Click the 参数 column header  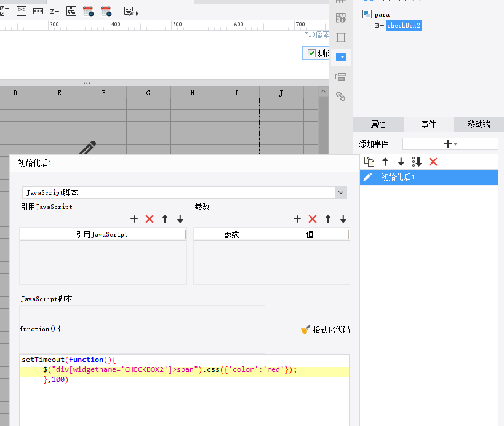coord(232,234)
